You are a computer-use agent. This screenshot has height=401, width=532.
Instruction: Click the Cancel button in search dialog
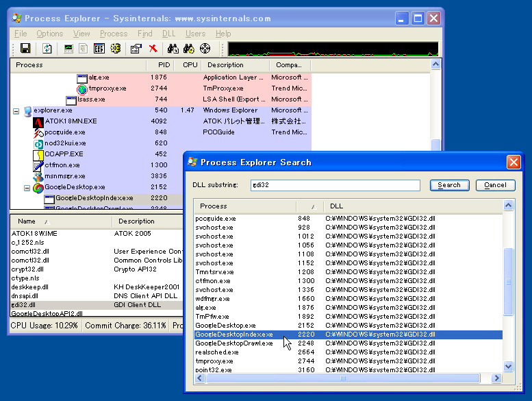pyautogui.click(x=495, y=185)
